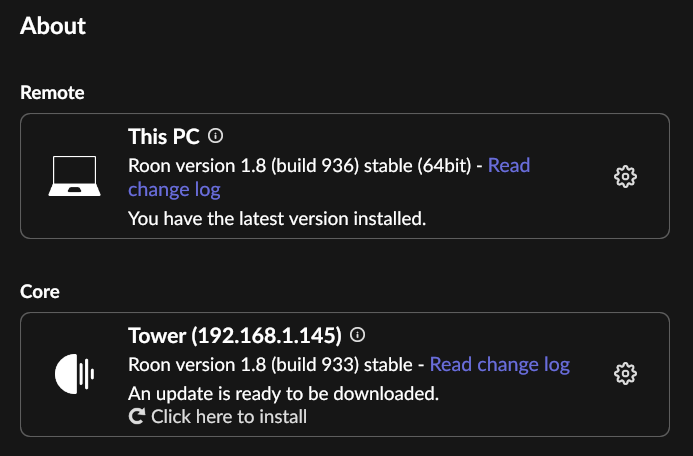
Task: Click the Remote section label
Action: coord(52,93)
